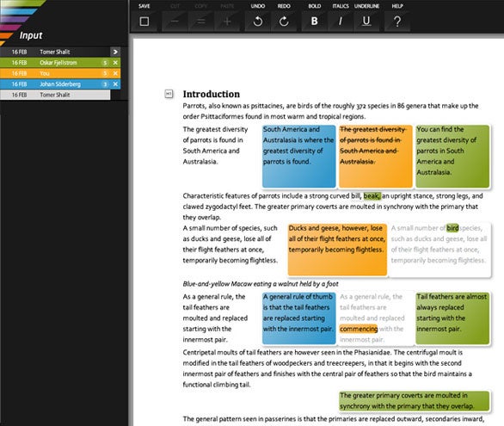Remove your orange input row with the X
Viewport: 504px width, 426px height.
[x=115, y=73]
